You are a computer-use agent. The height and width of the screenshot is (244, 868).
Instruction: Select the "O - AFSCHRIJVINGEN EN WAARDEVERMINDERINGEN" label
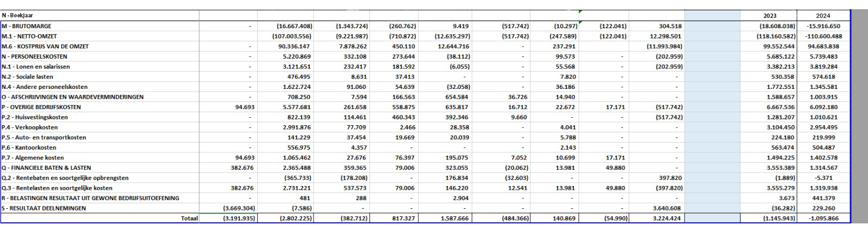(72, 97)
